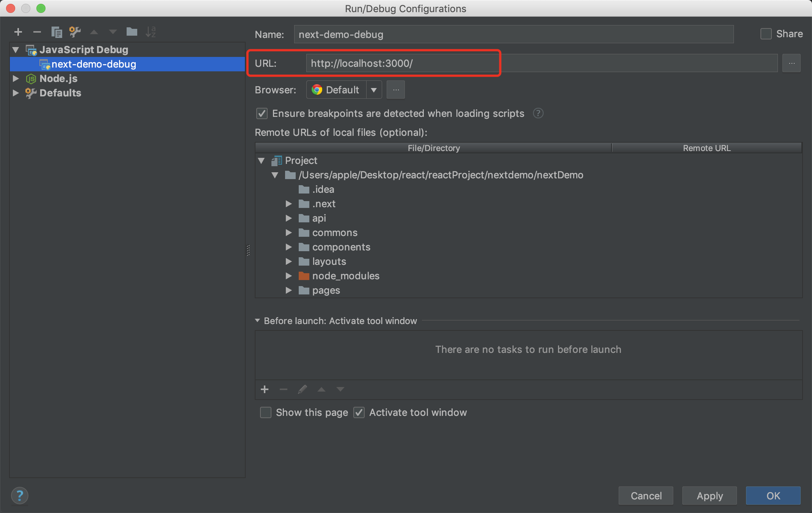Click the copy configuration icon

coord(56,32)
